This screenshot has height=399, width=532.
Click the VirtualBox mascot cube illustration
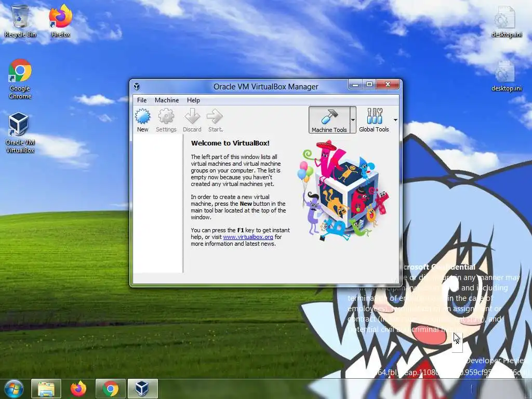click(344, 191)
